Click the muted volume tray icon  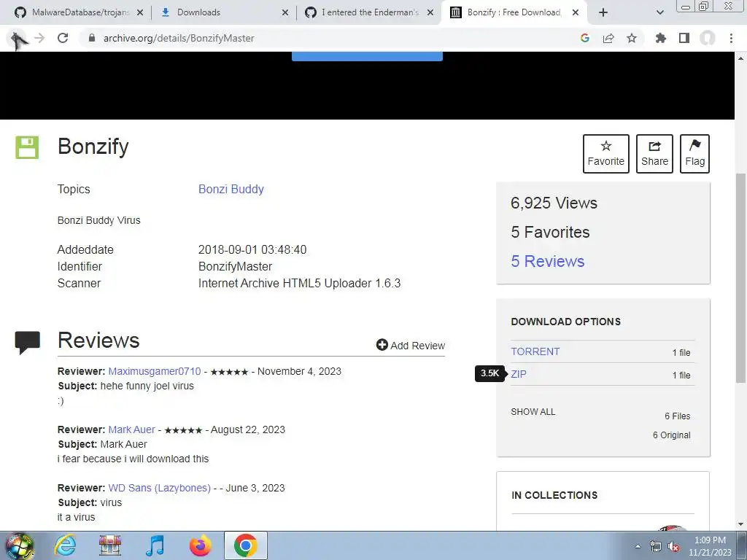pos(673,547)
